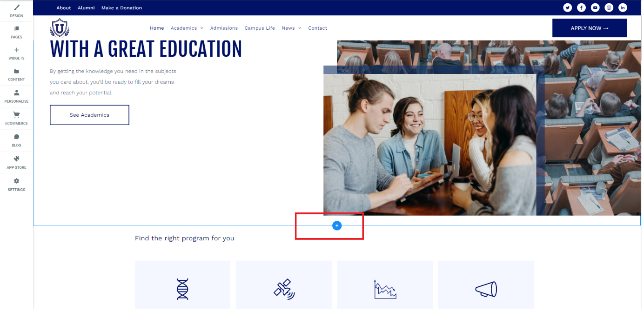Open the Personalise panel
This screenshot has width=644, height=311.
coord(16,98)
